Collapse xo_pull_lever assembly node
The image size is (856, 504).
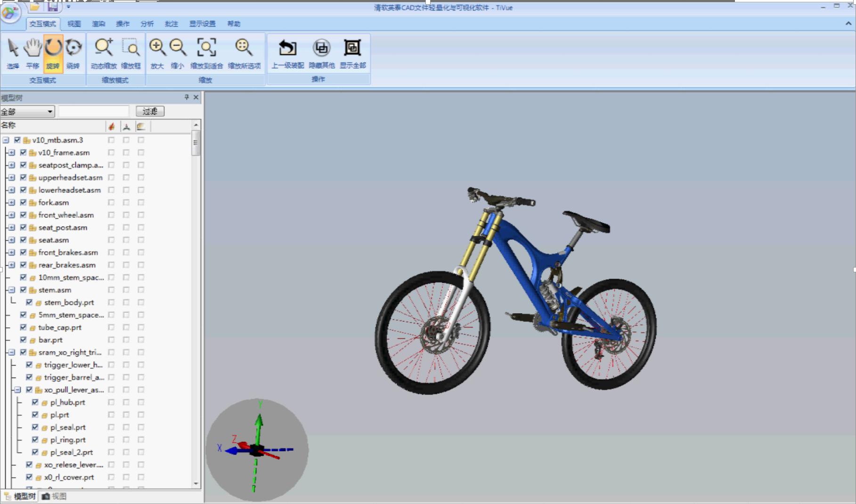point(17,390)
